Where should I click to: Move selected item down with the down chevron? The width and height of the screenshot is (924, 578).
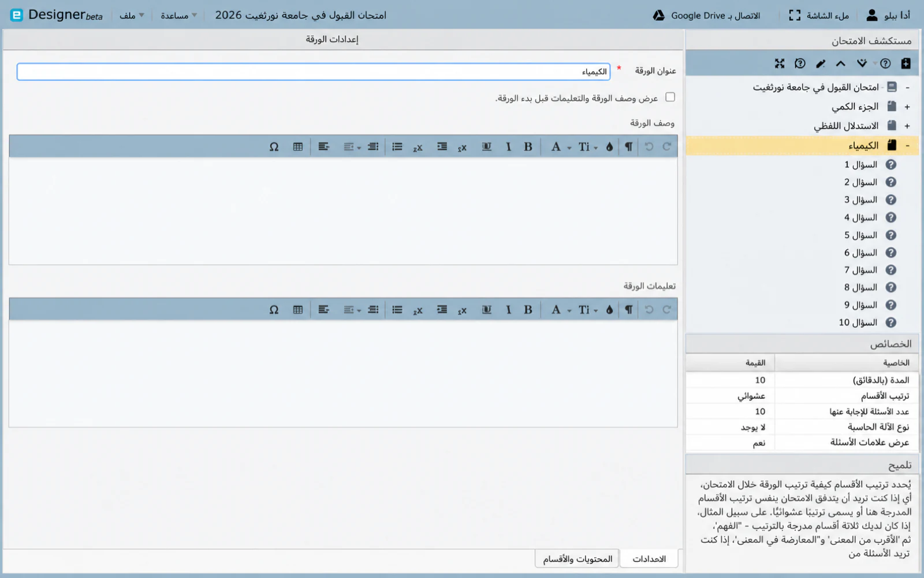coord(862,64)
